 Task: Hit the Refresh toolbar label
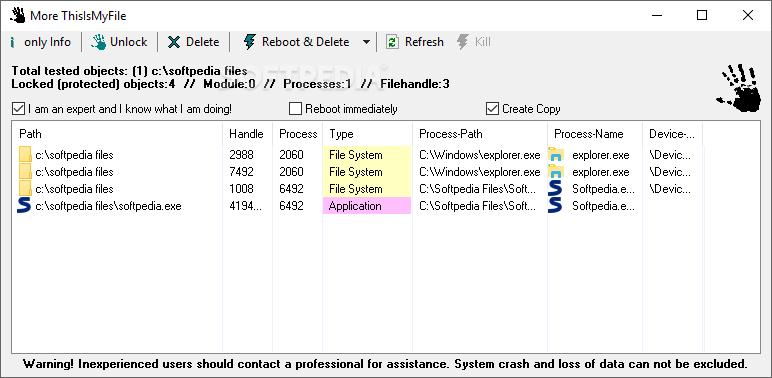[424, 42]
